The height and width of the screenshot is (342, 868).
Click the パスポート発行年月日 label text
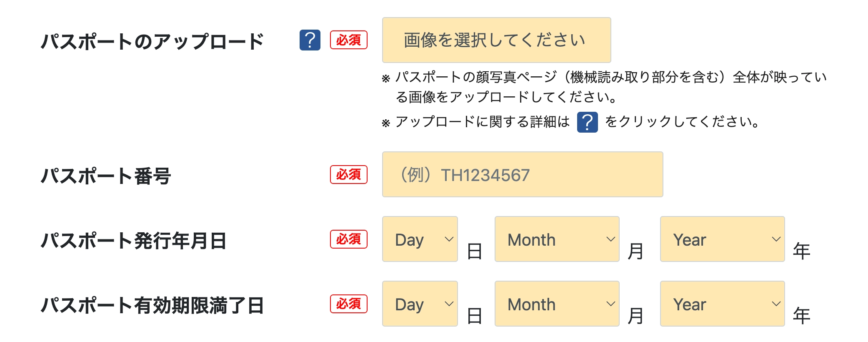click(x=134, y=241)
